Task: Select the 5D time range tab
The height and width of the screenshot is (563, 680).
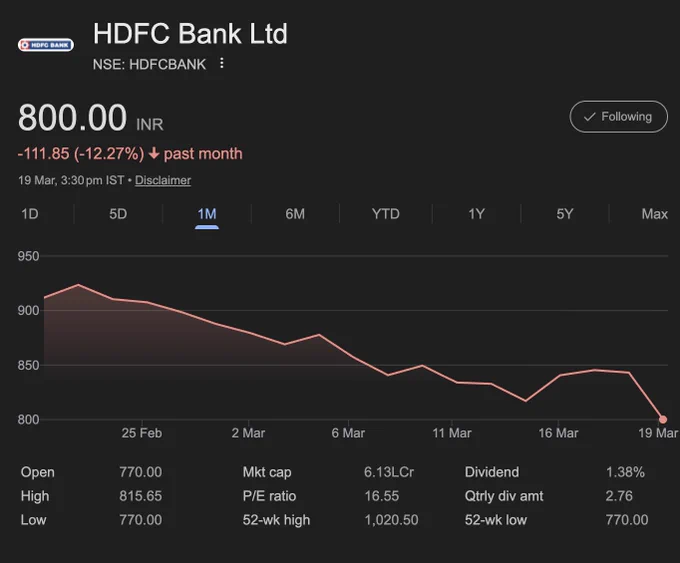Action: pyautogui.click(x=118, y=214)
